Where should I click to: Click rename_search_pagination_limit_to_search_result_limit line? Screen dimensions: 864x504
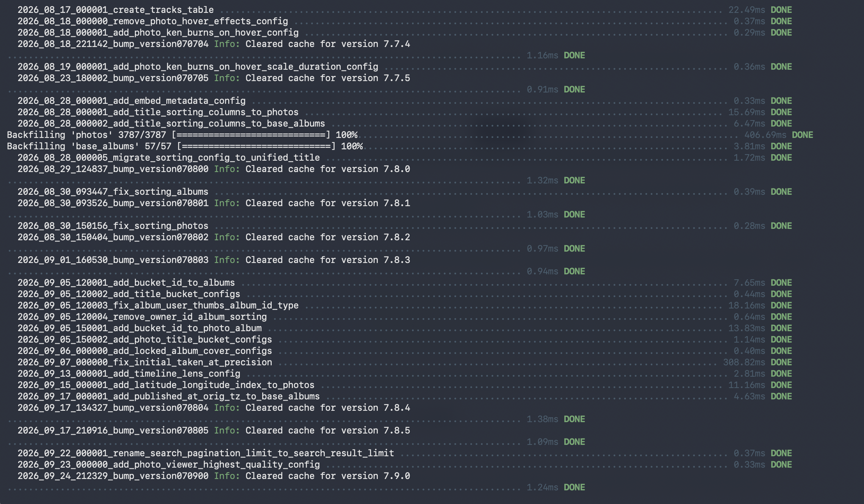click(206, 453)
